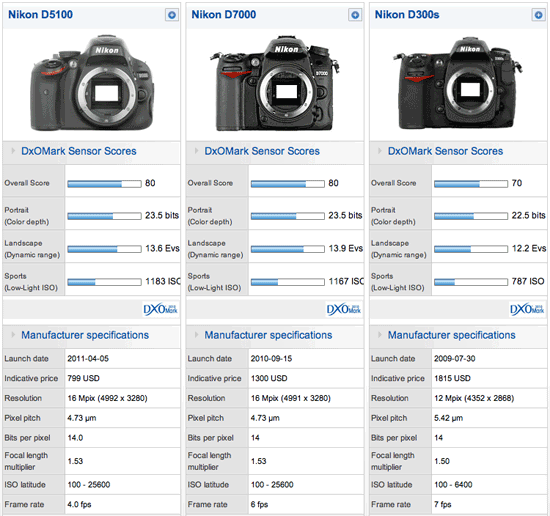The width and height of the screenshot is (550, 516).
Task: Collapse the D5100 Manufacturer specifications section
Action: pos(13,335)
